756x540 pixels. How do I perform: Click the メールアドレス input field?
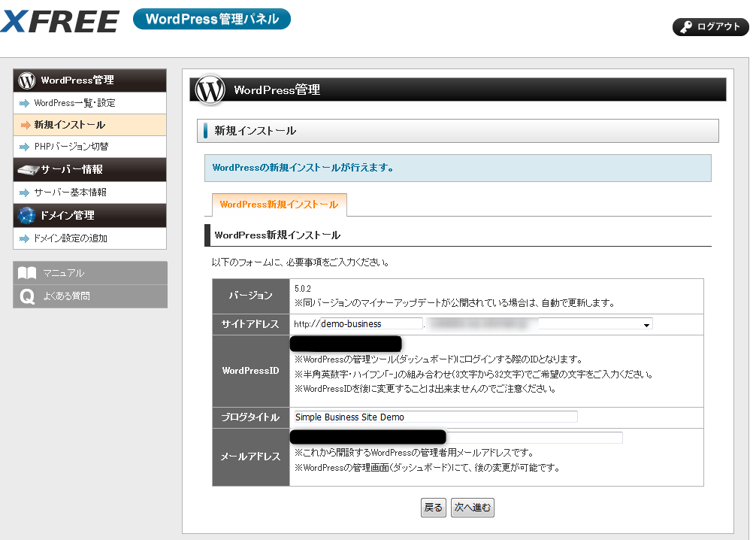click(x=456, y=438)
